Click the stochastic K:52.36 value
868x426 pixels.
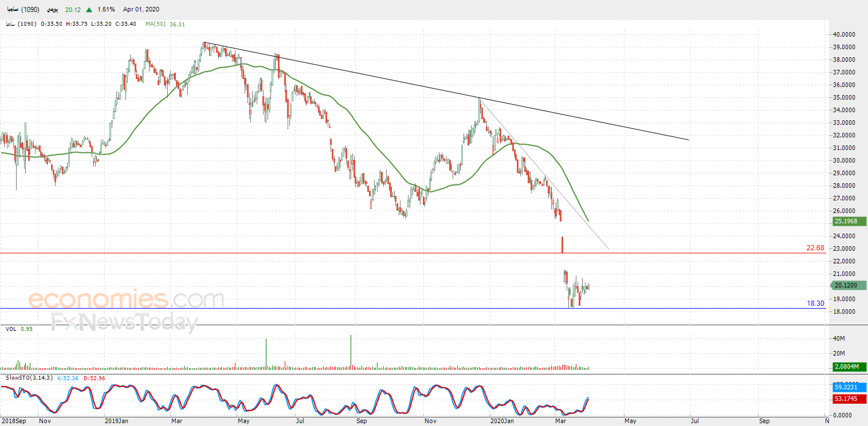(68, 378)
